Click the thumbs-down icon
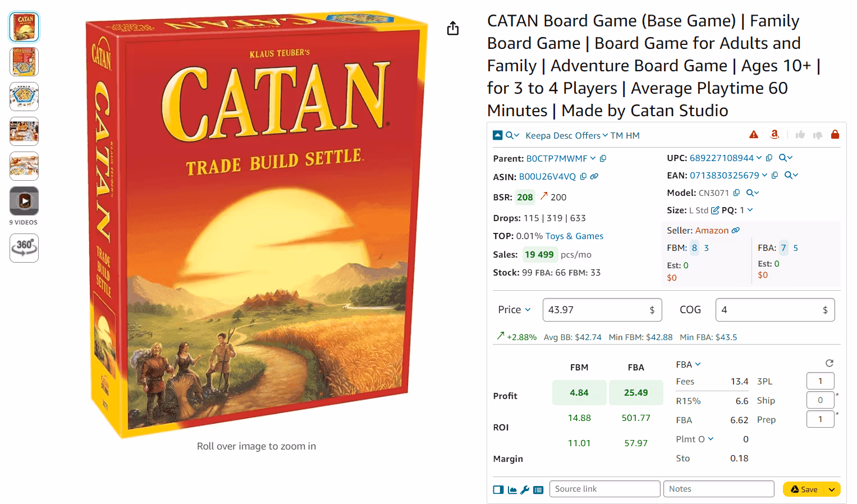 pos(818,135)
